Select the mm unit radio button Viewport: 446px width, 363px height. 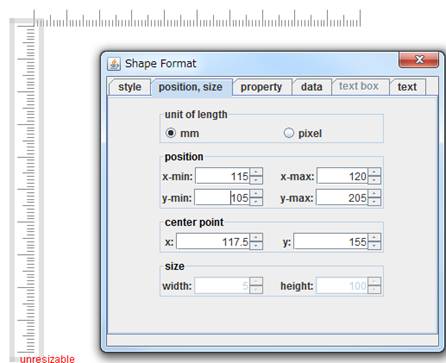(x=171, y=133)
